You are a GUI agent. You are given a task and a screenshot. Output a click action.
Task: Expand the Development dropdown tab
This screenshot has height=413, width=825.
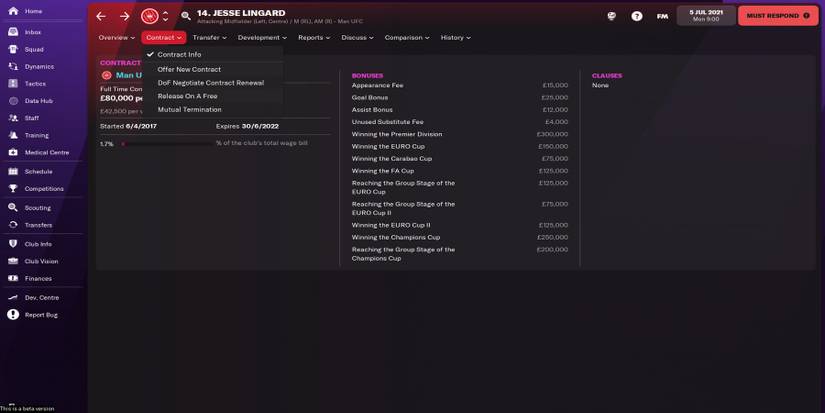pos(262,38)
